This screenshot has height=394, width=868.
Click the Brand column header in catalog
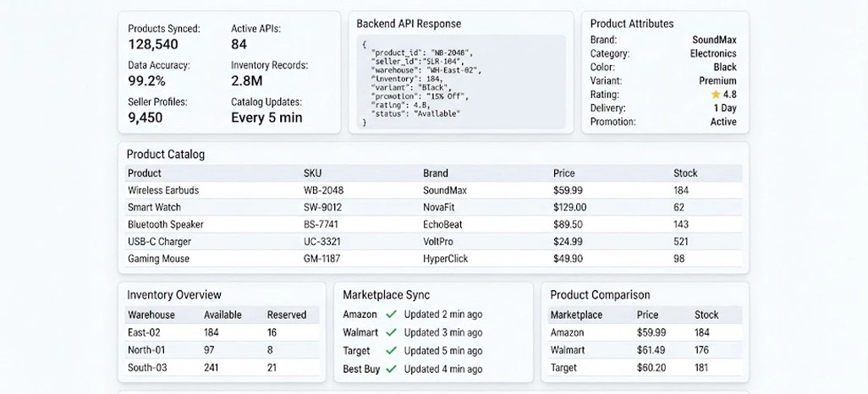[436, 173]
